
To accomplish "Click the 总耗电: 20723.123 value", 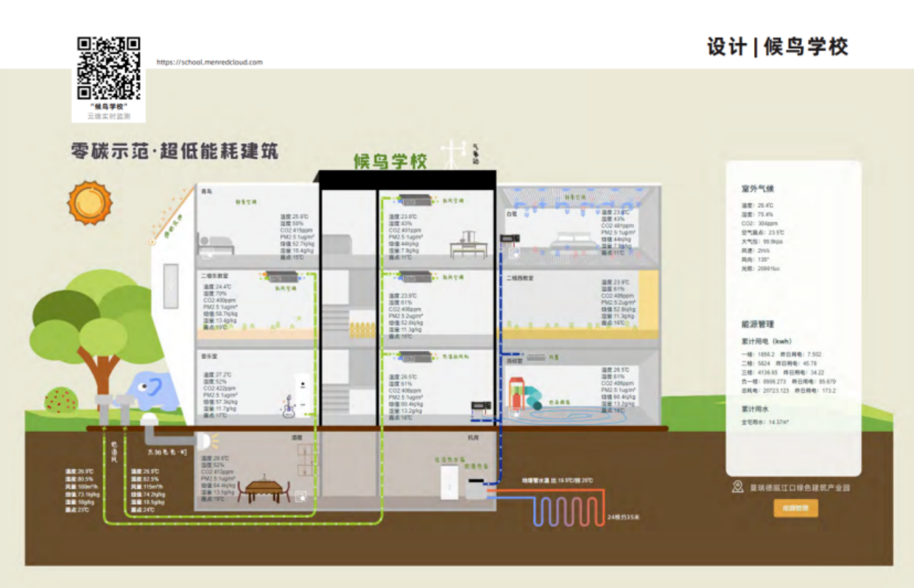I will 765,391.
